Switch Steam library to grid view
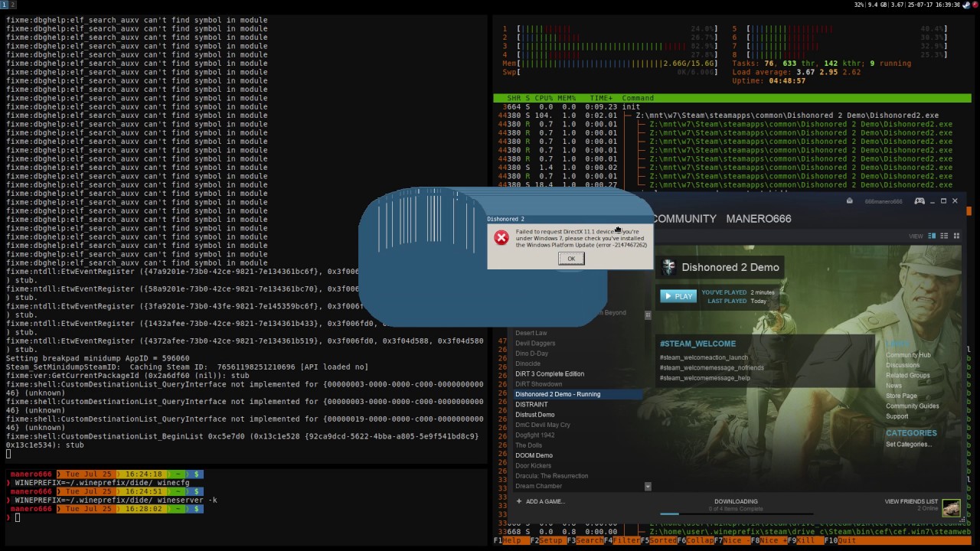The width and height of the screenshot is (980, 551). pyautogui.click(x=956, y=236)
